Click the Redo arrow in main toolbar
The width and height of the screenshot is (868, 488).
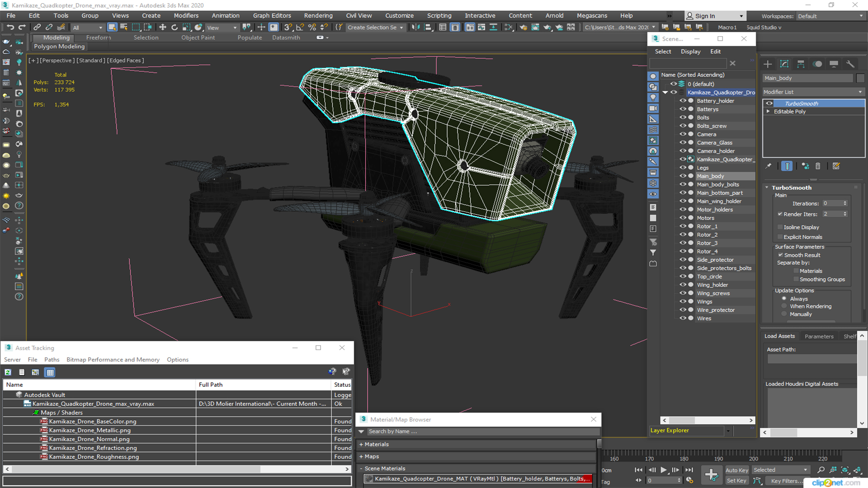click(22, 28)
